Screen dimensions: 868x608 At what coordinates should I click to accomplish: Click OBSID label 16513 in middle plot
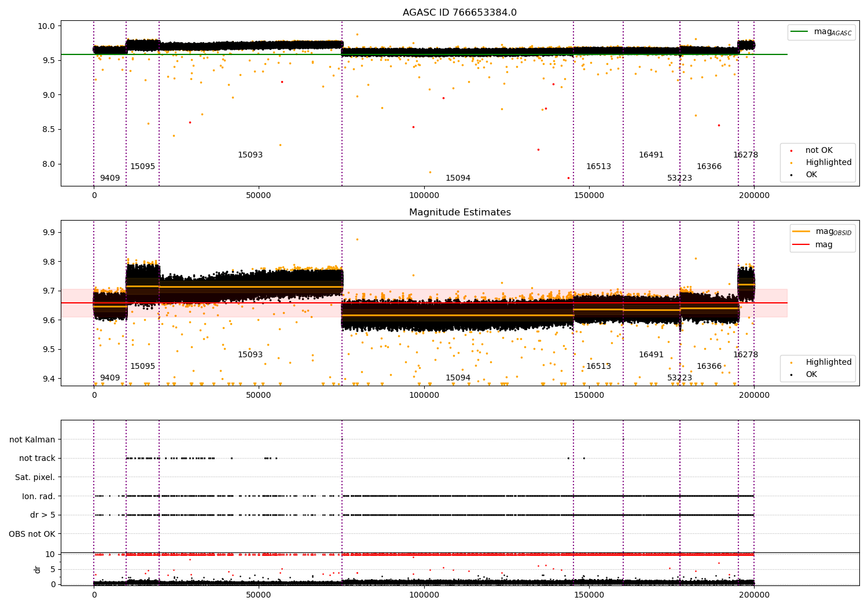pyautogui.click(x=598, y=367)
